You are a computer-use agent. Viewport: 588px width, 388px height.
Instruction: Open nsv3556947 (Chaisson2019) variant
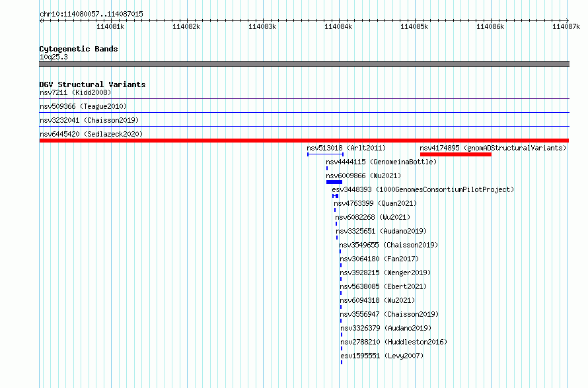[390, 314]
